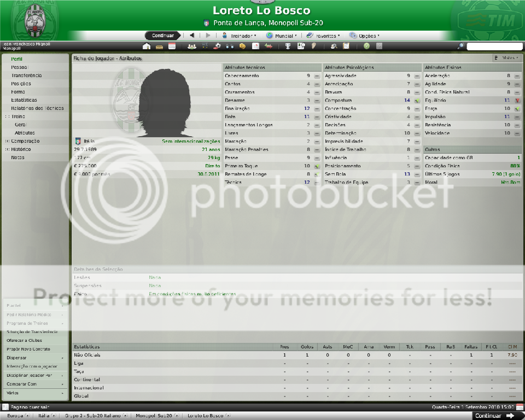Click the squad people icon in the toolbar
The width and height of the screenshot is (525, 420).
(192, 46)
